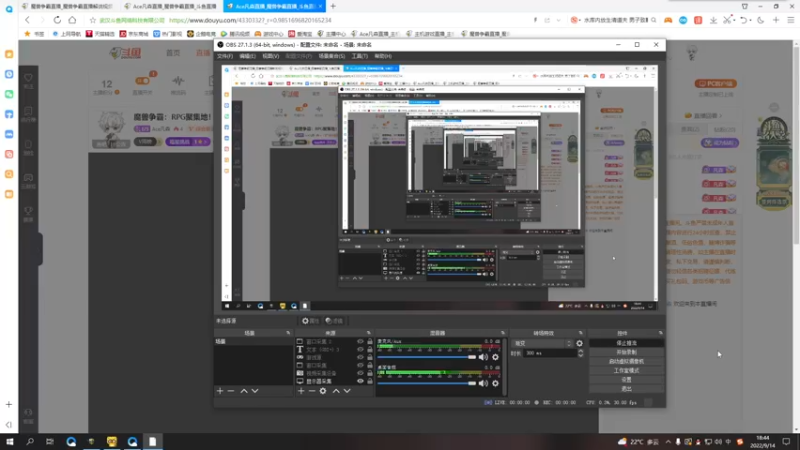
Task: Enable Studio Mode button
Action: 627,371
